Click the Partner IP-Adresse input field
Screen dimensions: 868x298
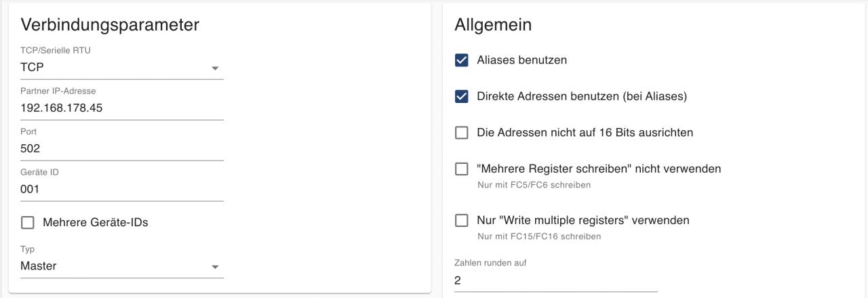(x=122, y=108)
